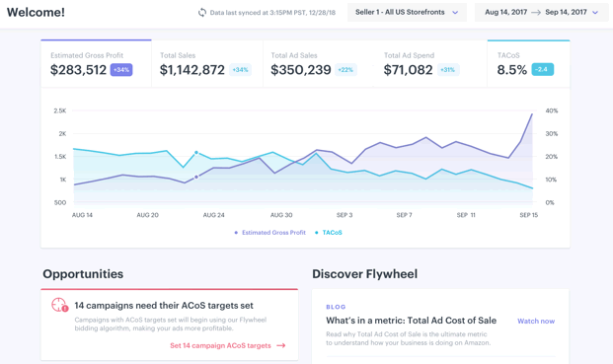Click the $350,239 Total Ad Sales value

click(x=301, y=70)
